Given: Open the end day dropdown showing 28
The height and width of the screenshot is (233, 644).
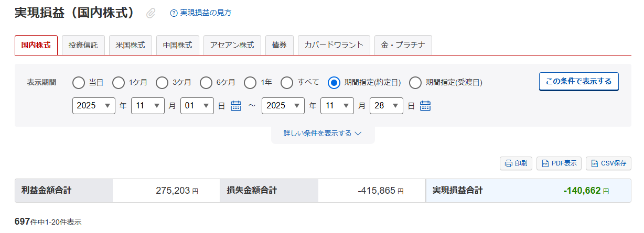Looking at the screenshot, I should [x=386, y=106].
